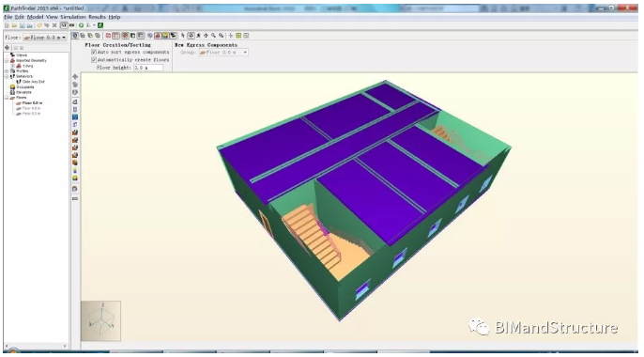Select the Add Door tool
Screen dimensions: 644x357
[75, 124]
